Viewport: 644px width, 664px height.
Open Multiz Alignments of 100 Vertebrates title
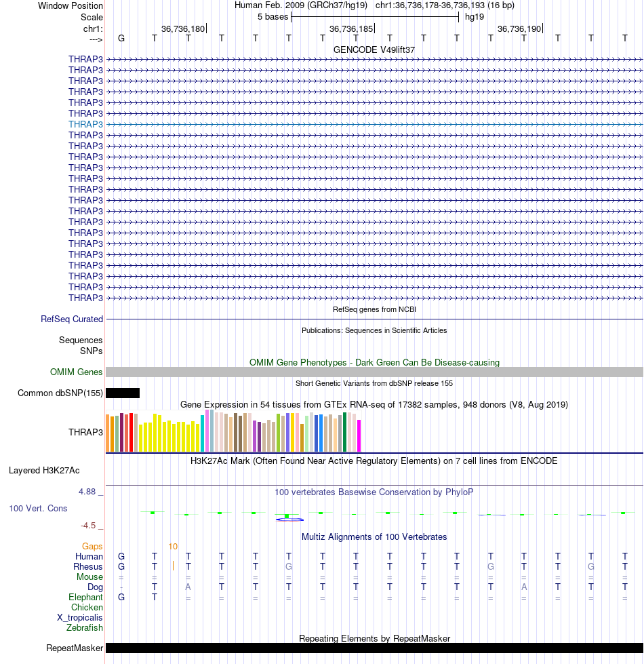tap(374, 537)
